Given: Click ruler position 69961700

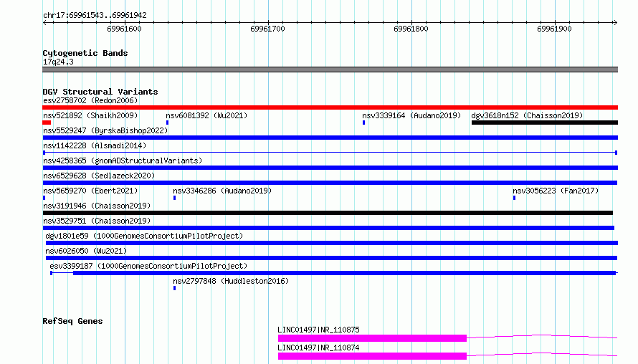Looking at the screenshot, I should click(x=267, y=29).
